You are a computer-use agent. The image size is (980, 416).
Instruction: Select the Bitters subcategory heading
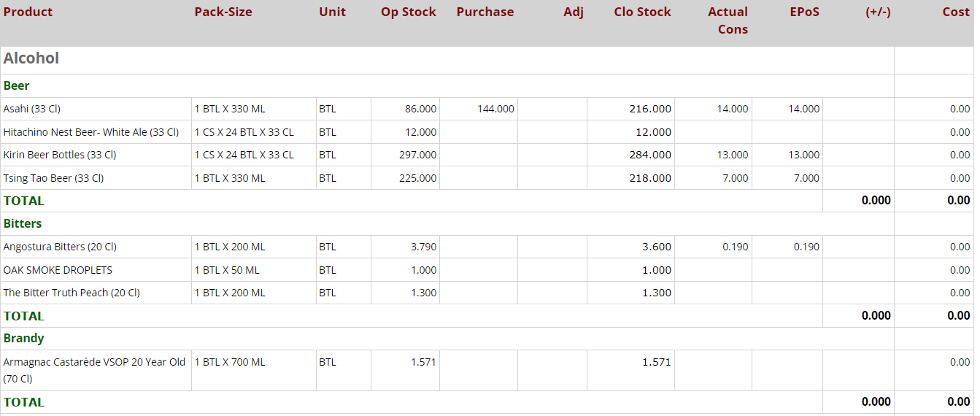click(x=23, y=224)
